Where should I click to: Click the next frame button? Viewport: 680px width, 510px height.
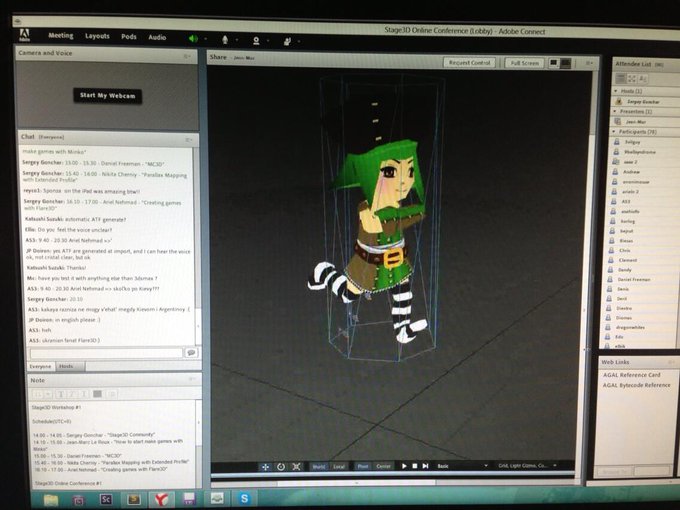tap(425, 466)
